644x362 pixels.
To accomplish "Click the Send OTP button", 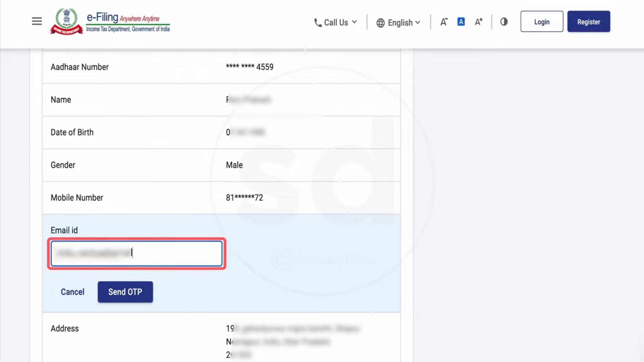I will coord(125,292).
